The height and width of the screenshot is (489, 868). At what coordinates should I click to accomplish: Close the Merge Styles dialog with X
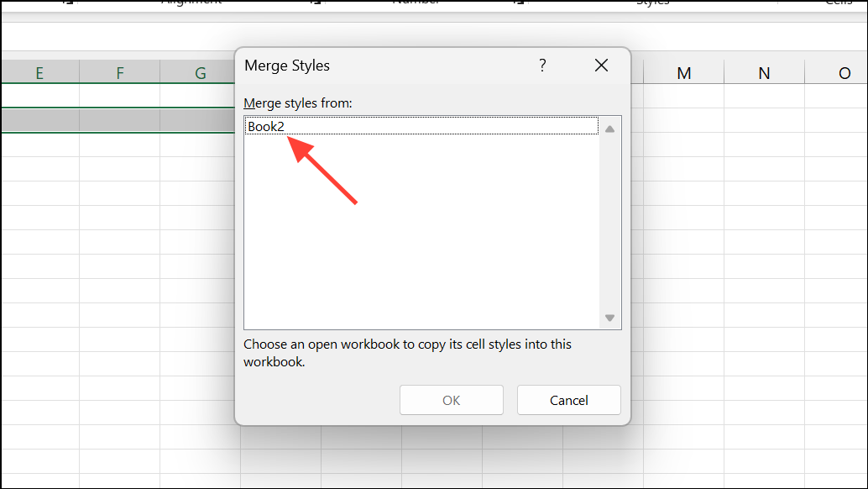[x=601, y=65]
